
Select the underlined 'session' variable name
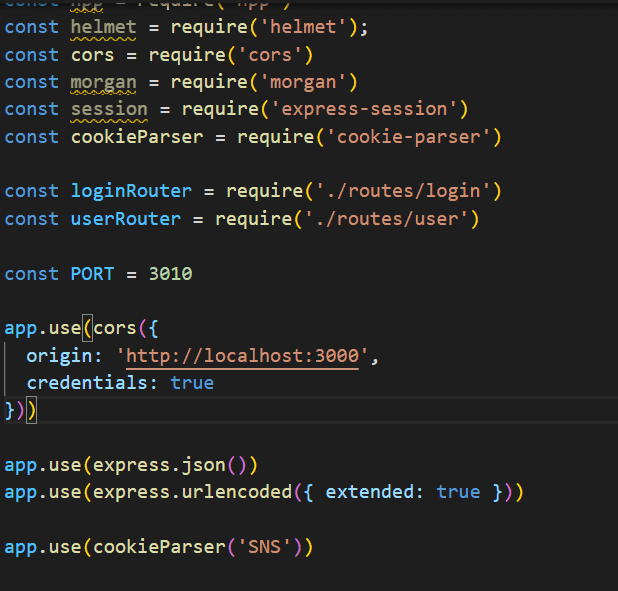(x=109, y=108)
